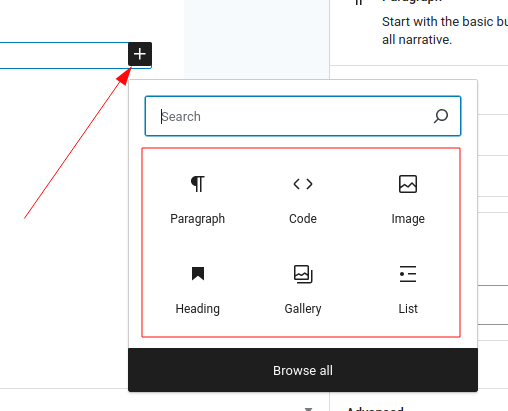Click the "Code" label in inserter
Image resolution: width=508 pixels, height=411 pixels.
coord(303,219)
